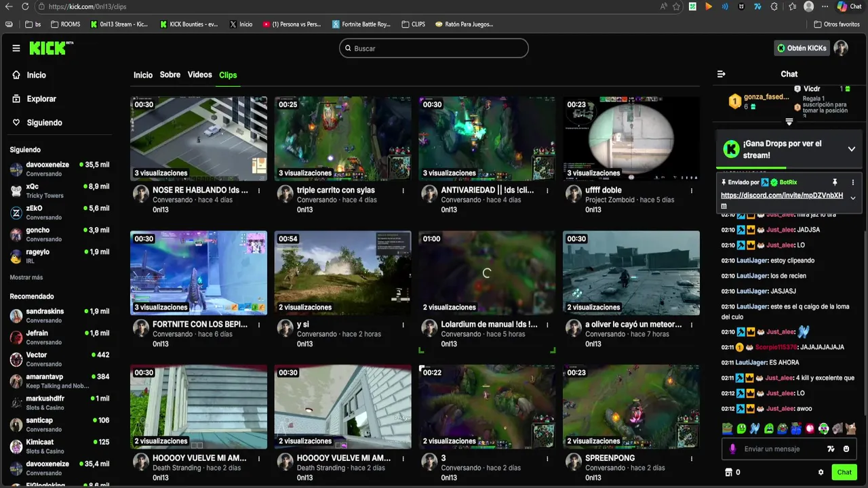Open options for the 'uffff doble' clip
868x488 pixels.
pos(692,191)
